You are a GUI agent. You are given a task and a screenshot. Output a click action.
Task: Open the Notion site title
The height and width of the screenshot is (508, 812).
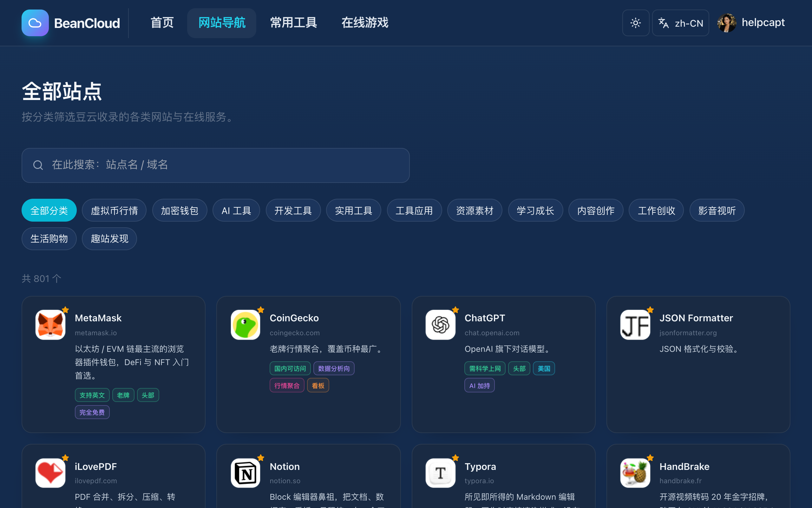click(x=285, y=466)
